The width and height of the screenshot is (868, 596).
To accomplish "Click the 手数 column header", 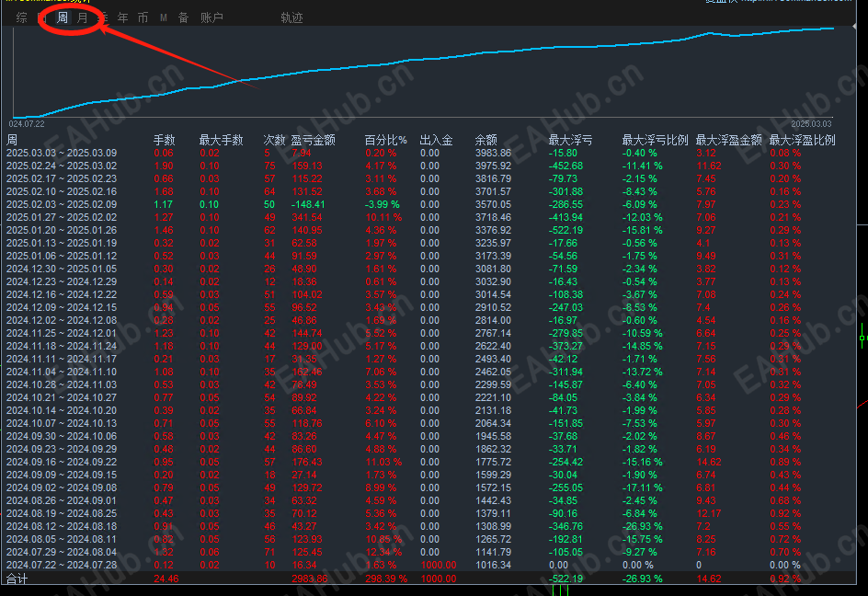I will pyautogui.click(x=164, y=140).
